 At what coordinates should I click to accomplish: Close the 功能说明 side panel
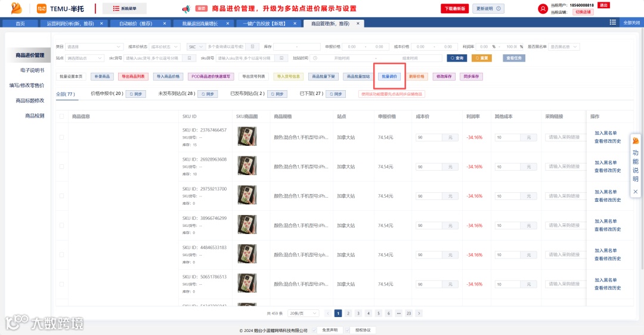click(x=636, y=191)
